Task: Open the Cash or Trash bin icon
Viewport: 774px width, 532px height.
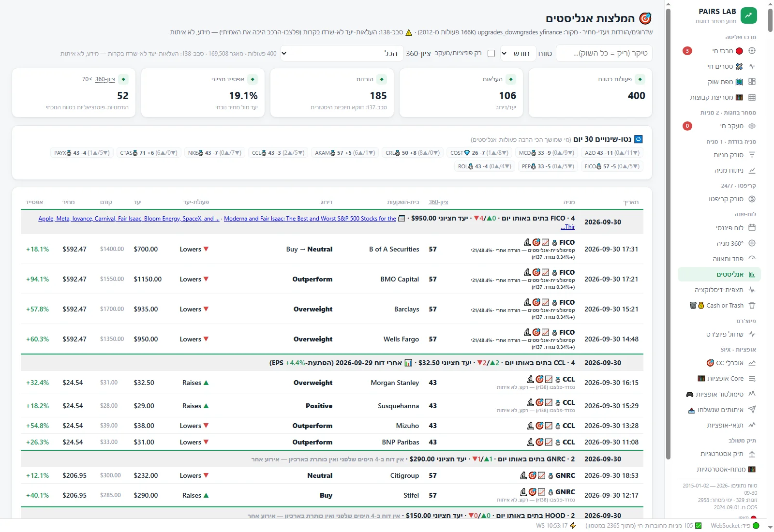Action: 752,305
